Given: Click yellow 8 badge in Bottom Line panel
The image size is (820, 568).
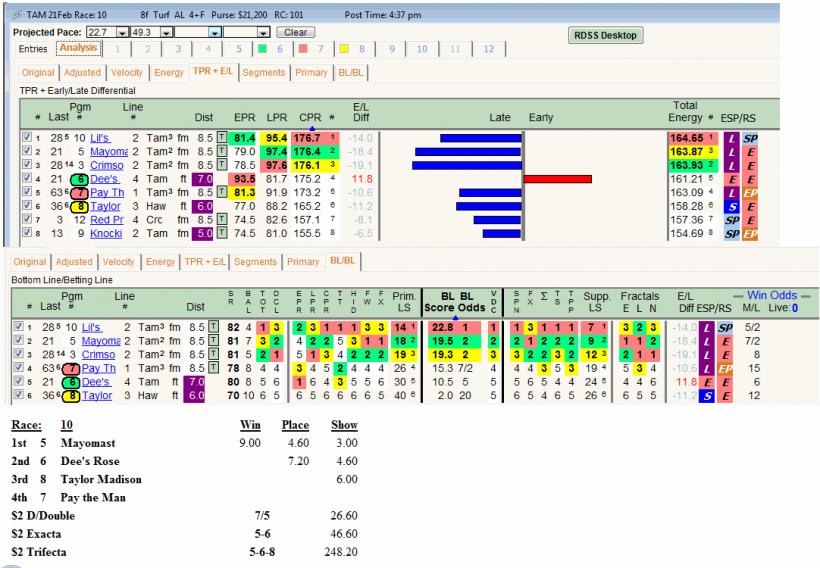Looking at the screenshot, I should 71,395.
